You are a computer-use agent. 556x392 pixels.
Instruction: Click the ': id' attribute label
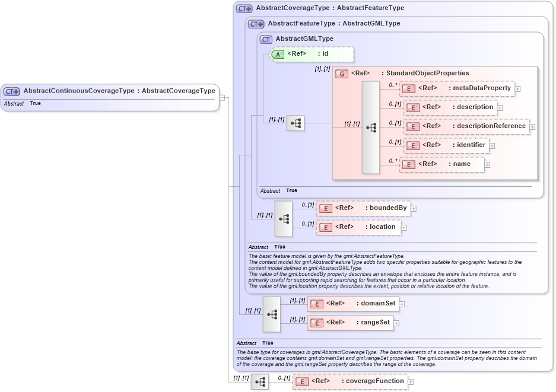[323, 53]
